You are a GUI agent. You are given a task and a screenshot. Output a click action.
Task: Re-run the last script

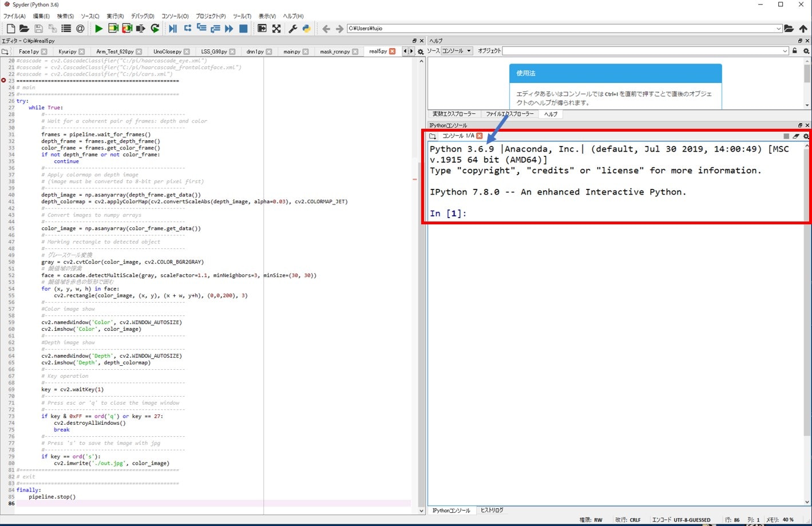click(x=155, y=29)
